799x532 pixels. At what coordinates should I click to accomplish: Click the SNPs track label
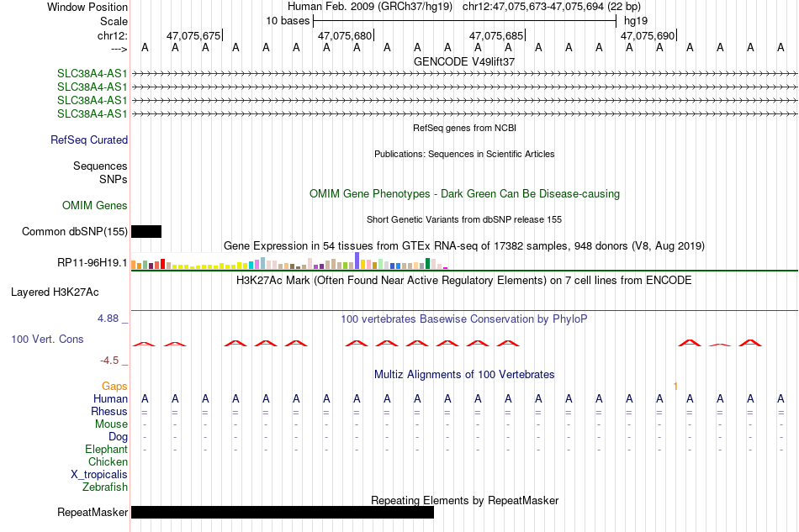click(114, 179)
